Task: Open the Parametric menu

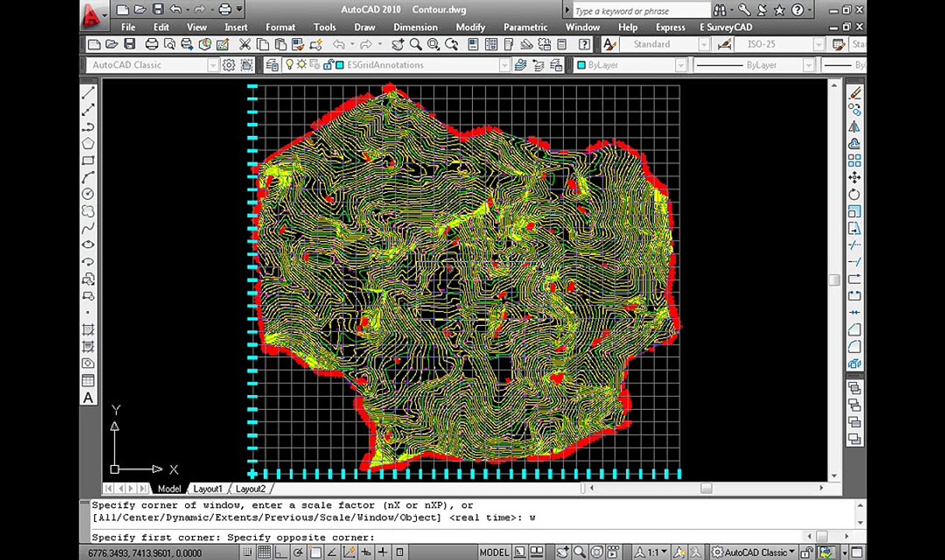Action: click(x=525, y=27)
